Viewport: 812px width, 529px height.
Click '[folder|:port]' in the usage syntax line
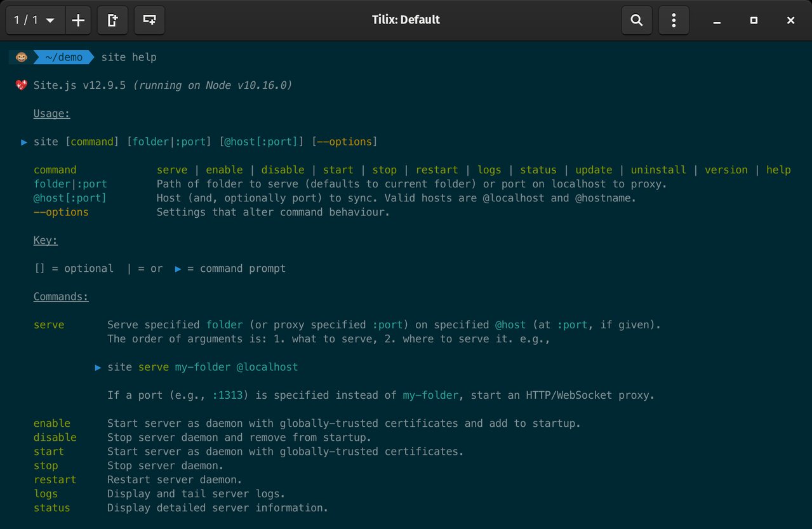click(x=169, y=142)
